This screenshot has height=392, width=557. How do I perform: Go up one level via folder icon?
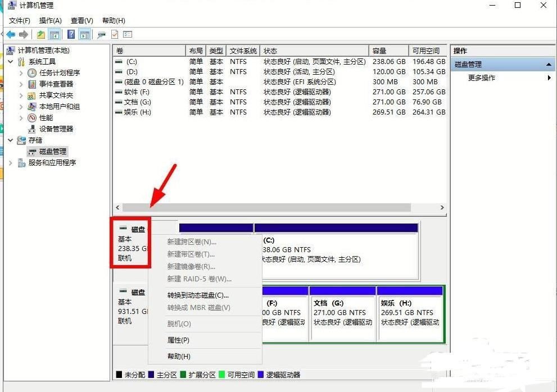41,34
